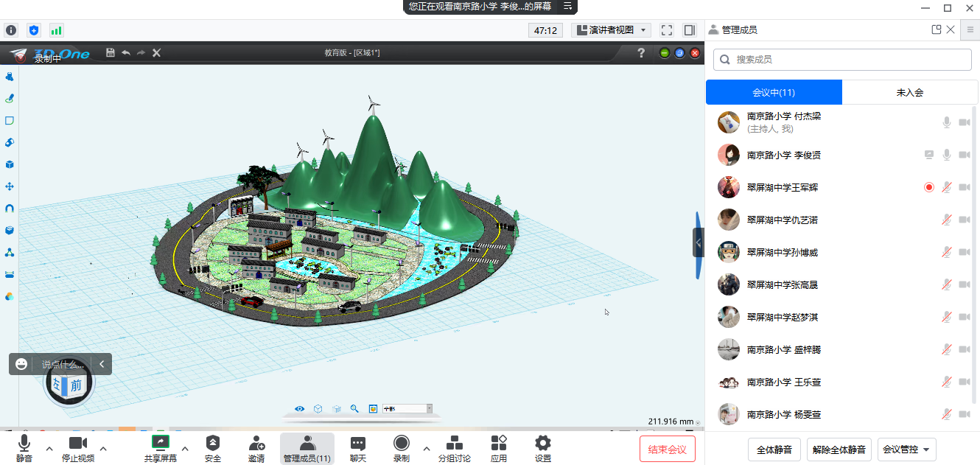Click the blue encryption shield icon
980x465 pixels.
tap(33, 30)
